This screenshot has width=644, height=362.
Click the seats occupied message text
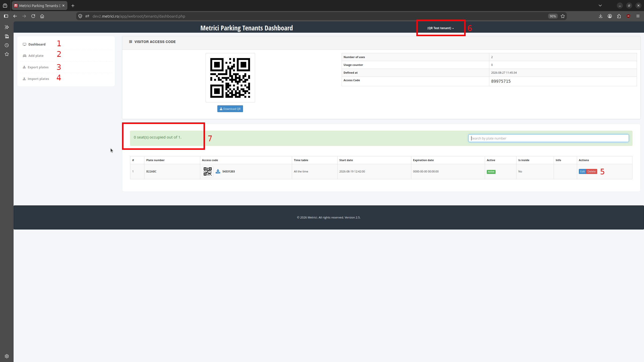(x=157, y=137)
